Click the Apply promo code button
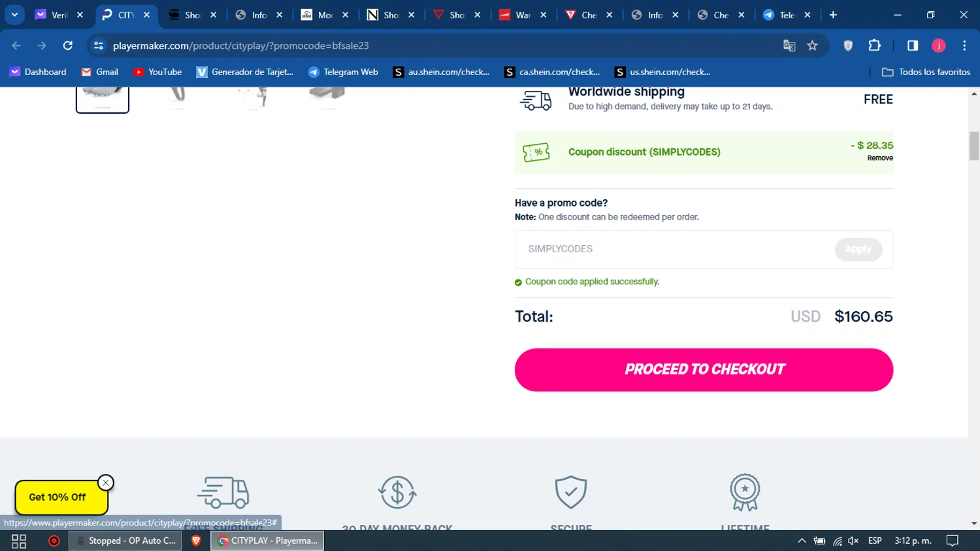This screenshot has height=551, width=980. coord(858,249)
